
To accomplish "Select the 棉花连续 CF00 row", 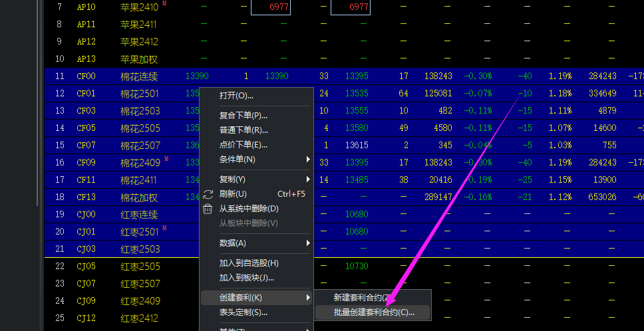I will pos(344,76).
